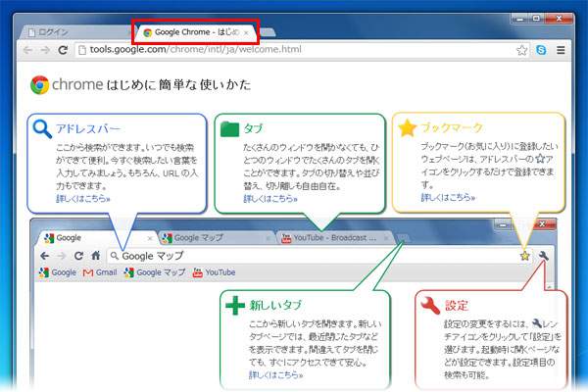Click the Gmail bookmark in illustrated bookmarks bar
This screenshot has width=588, height=392.
pos(100,271)
